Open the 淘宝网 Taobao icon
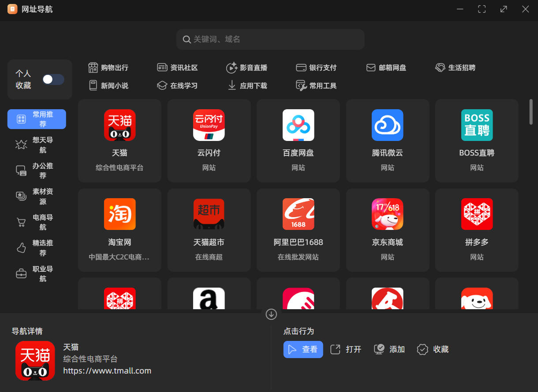 (120, 214)
